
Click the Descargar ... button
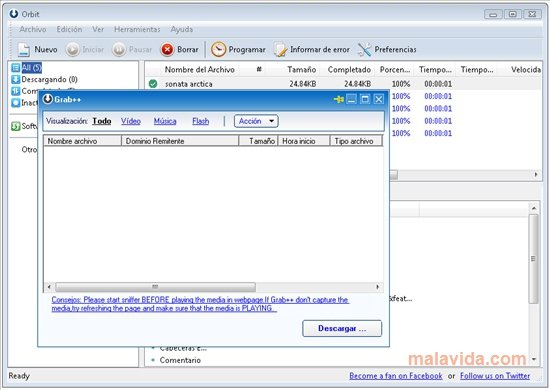click(x=342, y=328)
